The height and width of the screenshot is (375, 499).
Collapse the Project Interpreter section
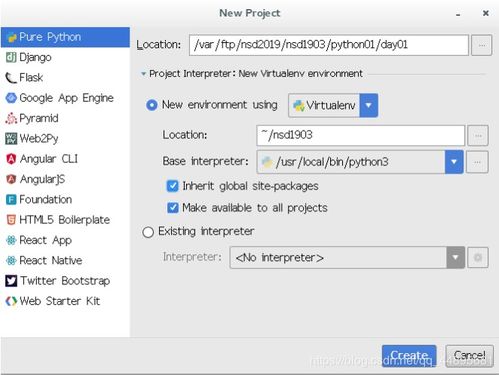click(144, 74)
